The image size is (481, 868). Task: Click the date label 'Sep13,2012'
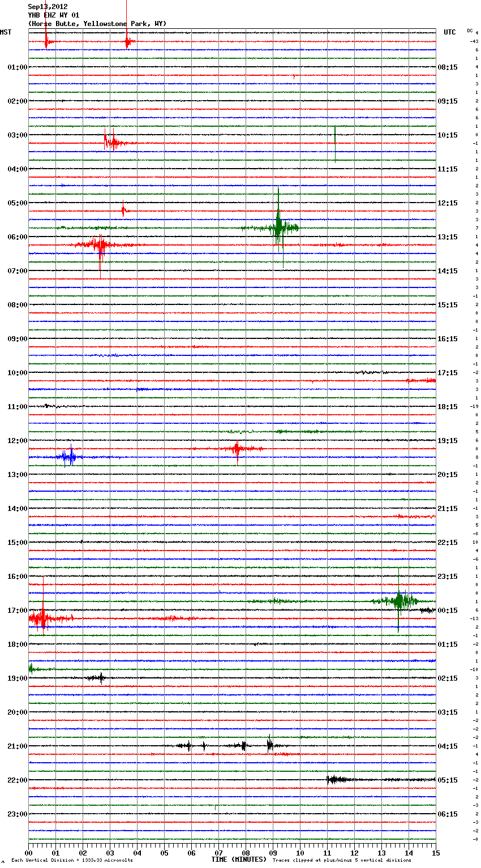click(x=48, y=7)
